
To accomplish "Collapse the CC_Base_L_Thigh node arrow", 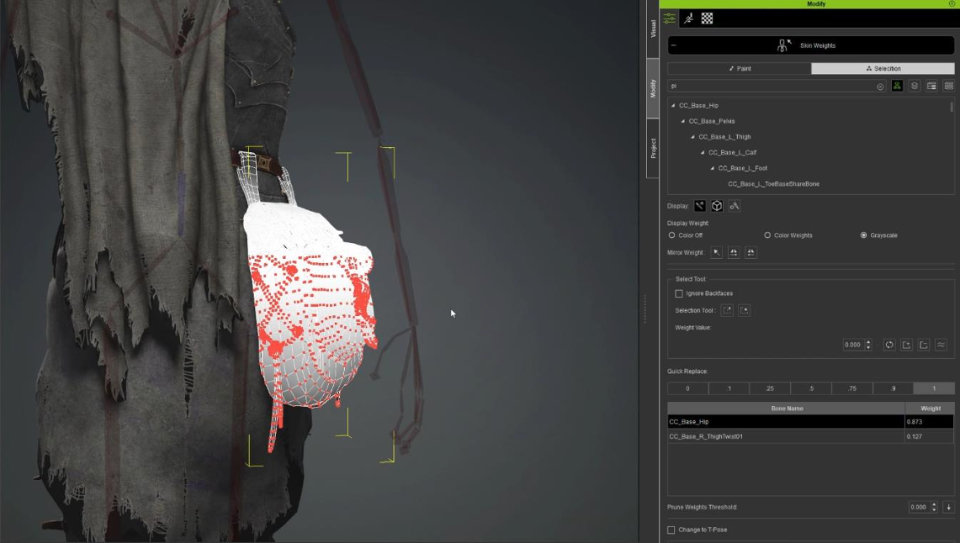I will 693,137.
